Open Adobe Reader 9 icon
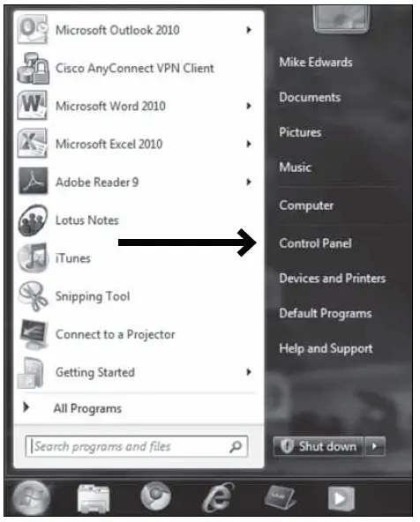 click(x=33, y=182)
